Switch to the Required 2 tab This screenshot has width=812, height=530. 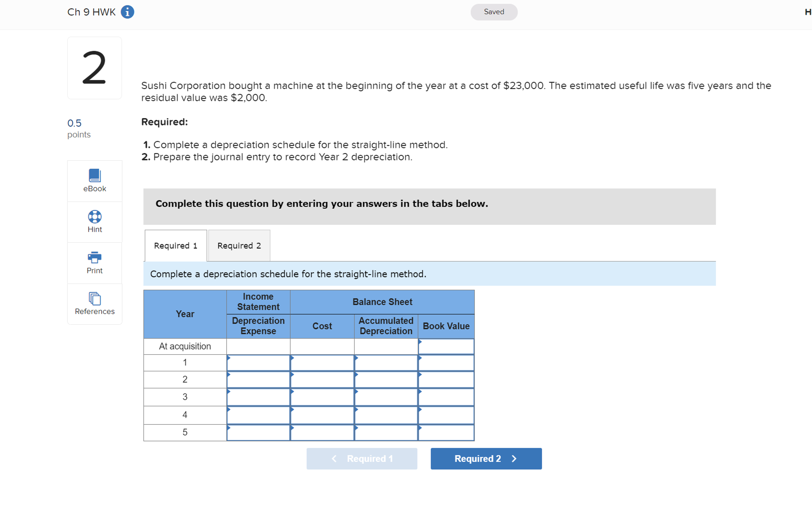[239, 246]
